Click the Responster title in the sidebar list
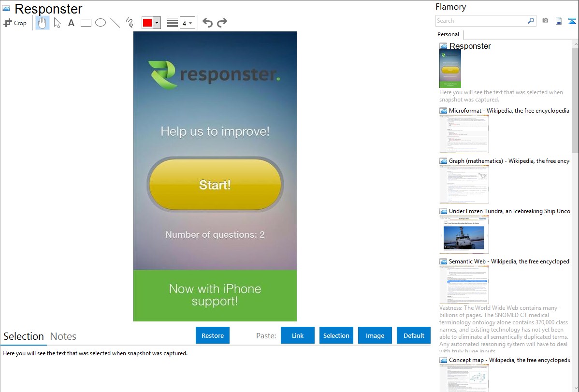 (470, 46)
